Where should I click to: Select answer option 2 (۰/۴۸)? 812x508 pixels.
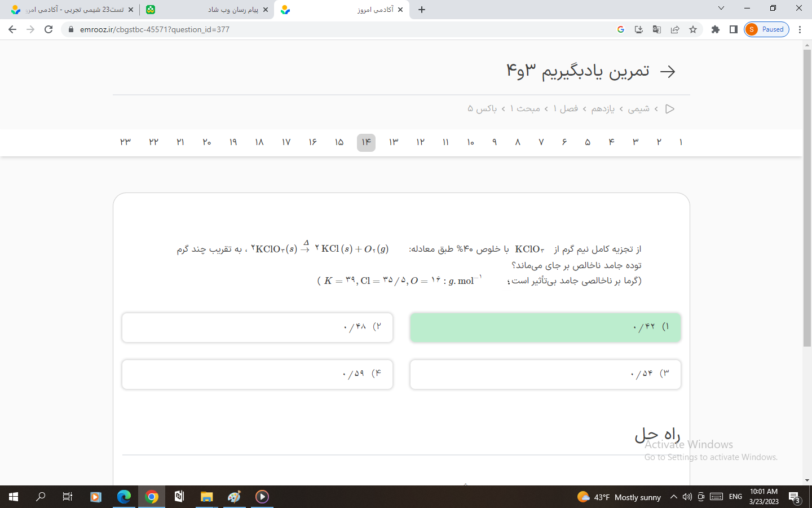pos(257,327)
